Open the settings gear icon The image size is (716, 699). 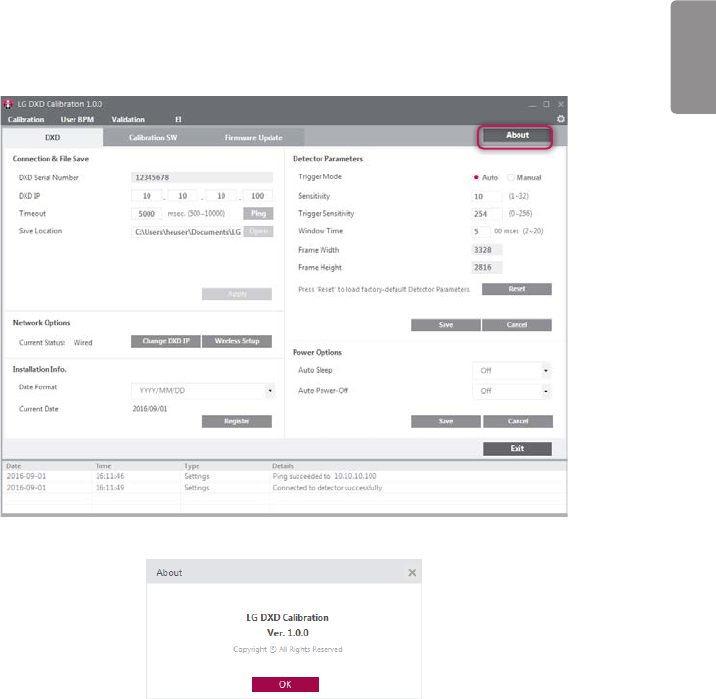point(561,119)
